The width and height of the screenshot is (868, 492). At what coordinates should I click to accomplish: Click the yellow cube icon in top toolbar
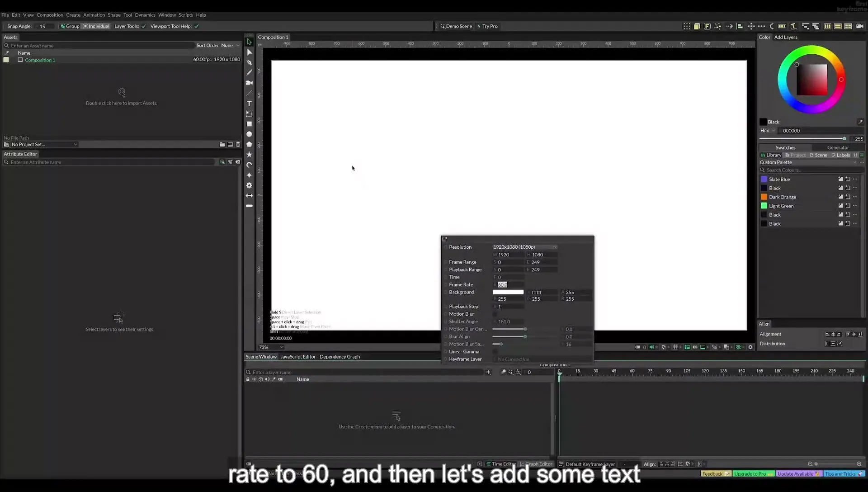pos(697,26)
